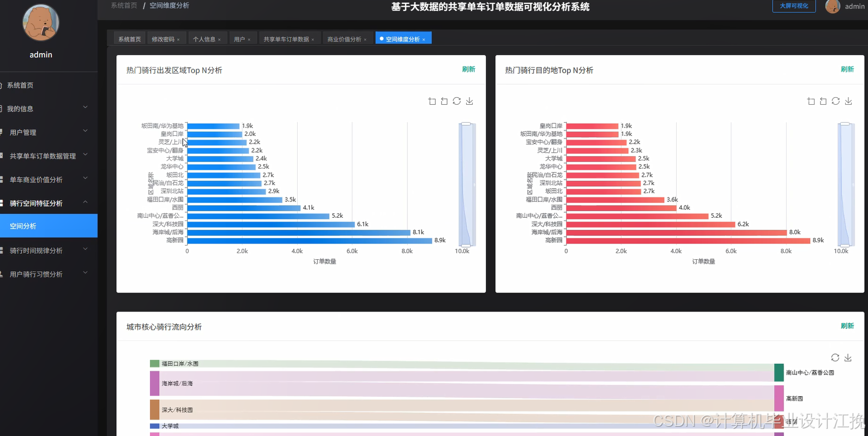This screenshot has width=868, height=436.
Task: Click the bear avatar above sidebar admin name
Action: click(x=41, y=23)
